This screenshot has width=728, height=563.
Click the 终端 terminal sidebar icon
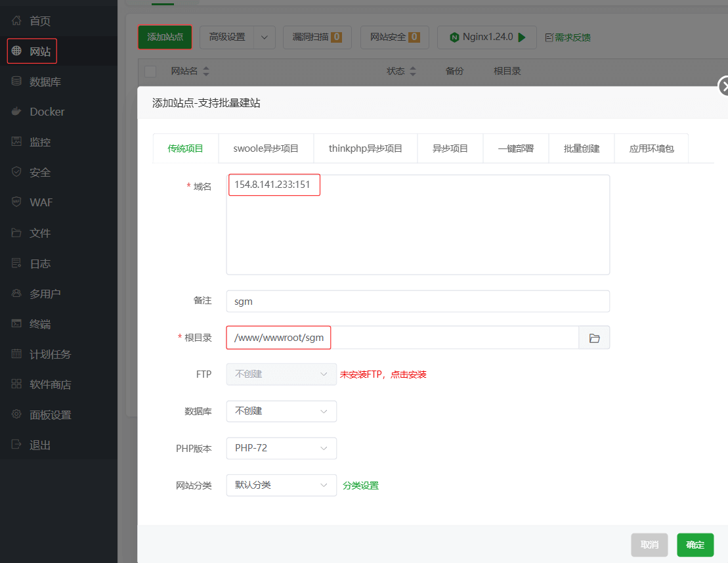(16, 324)
